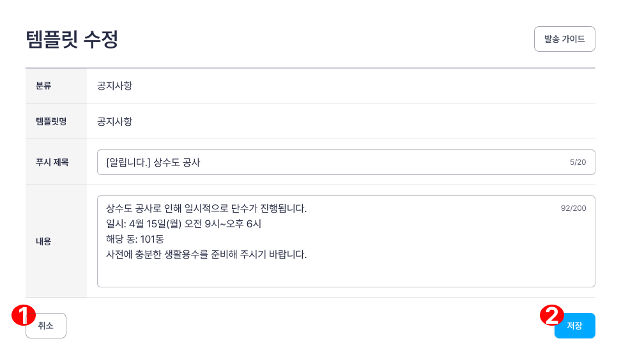621x364 pixels.
Task: Click the 푸시 제목 row label
Action: coord(52,162)
